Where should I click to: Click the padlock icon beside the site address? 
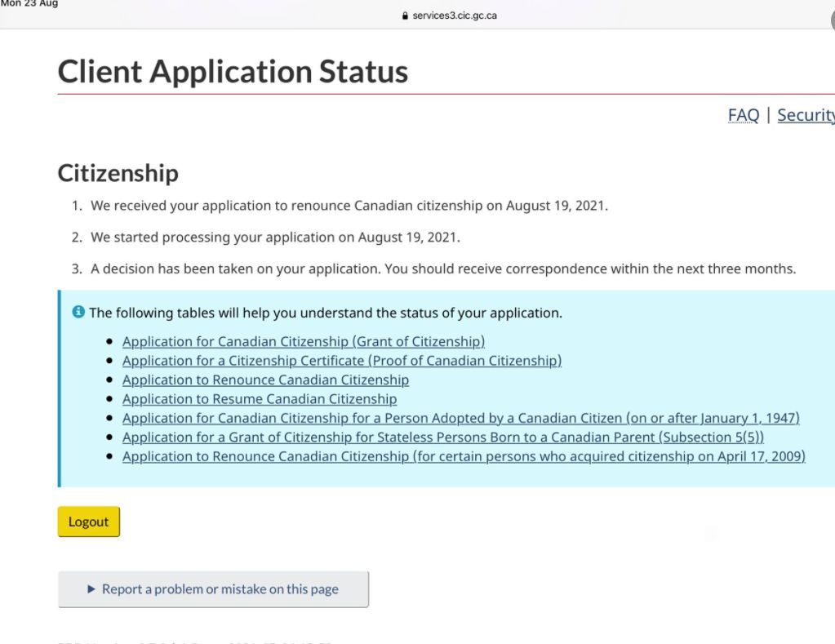[405, 16]
